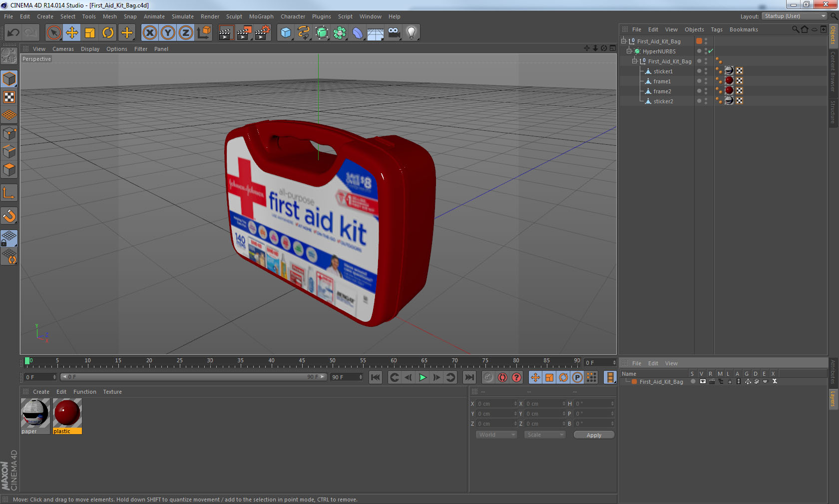The width and height of the screenshot is (839, 504).
Task: Toggle frame2 visibility dots
Action: pyautogui.click(x=706, y=91)
